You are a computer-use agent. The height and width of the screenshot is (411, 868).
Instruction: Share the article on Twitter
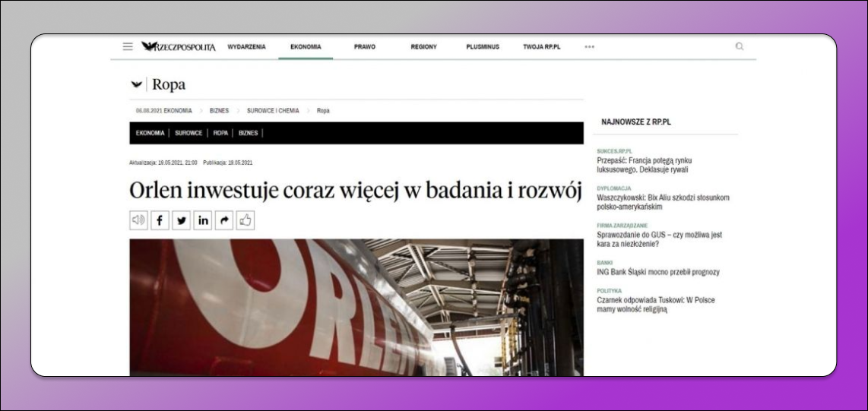pos(181,220)
